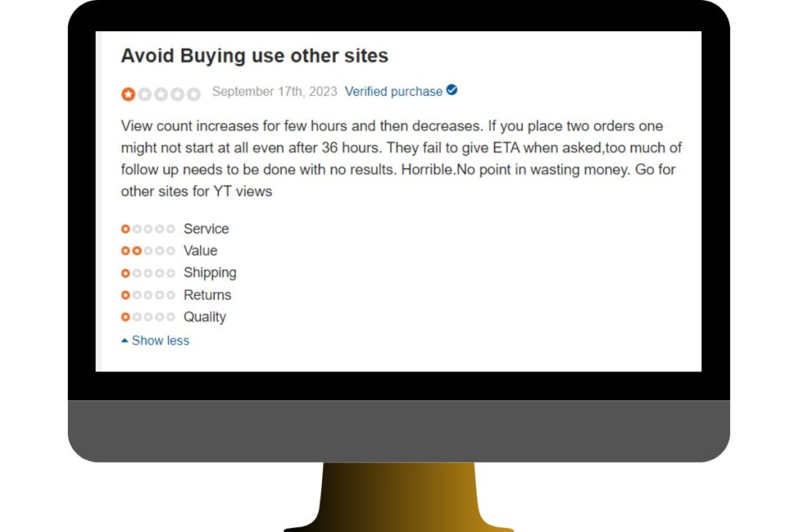
Task: Click the Service rating label
Action: click(206, 229)
